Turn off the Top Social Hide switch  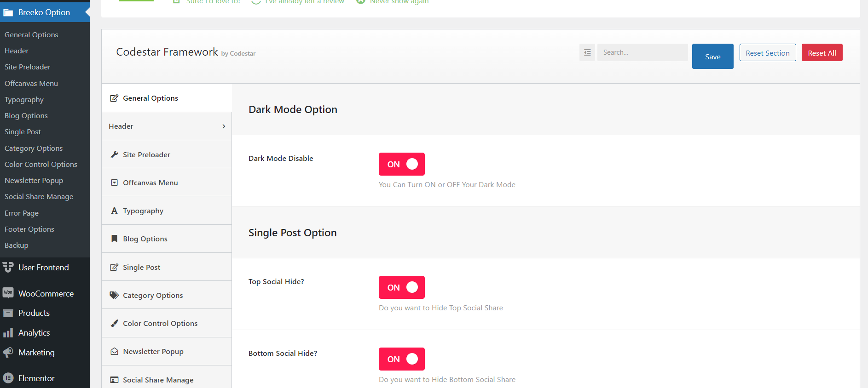click(x=401, y=287)
